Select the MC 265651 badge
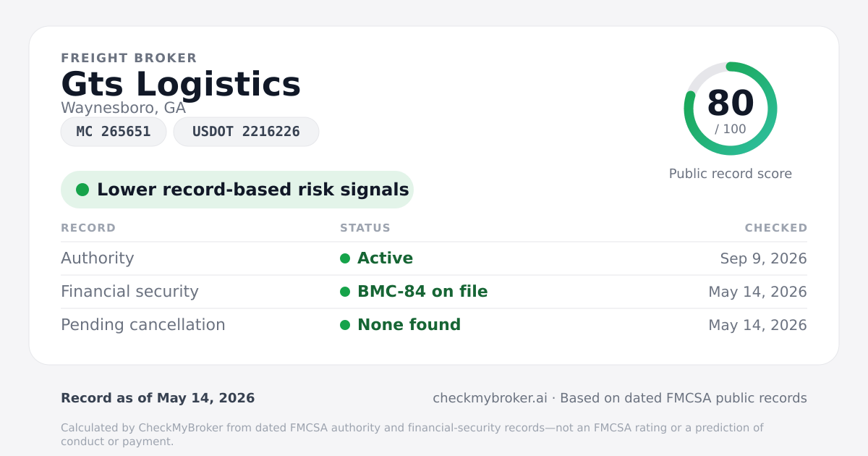Screen dimensions: 868x456 pyautogui.click(x=114, y=132)
